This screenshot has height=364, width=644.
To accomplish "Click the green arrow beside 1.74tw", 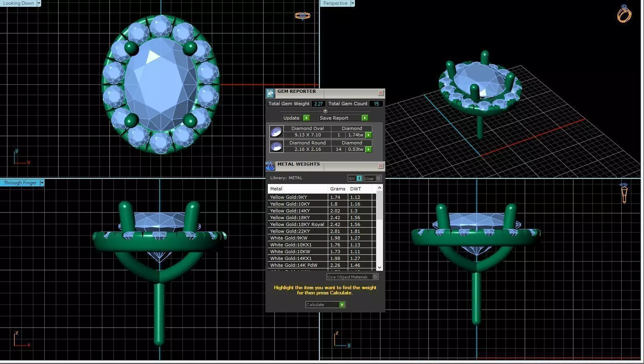I will (369, 135).
